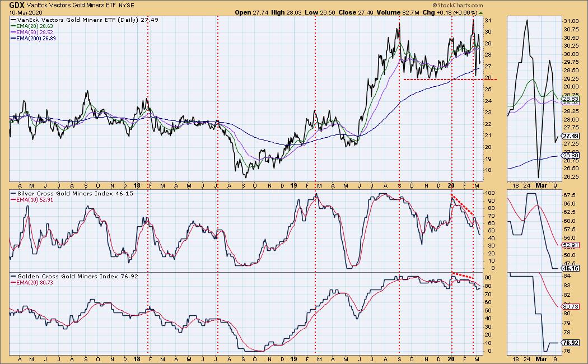Click the 29.75 axis label
588x364 pixels.
(x=571, y=62)
